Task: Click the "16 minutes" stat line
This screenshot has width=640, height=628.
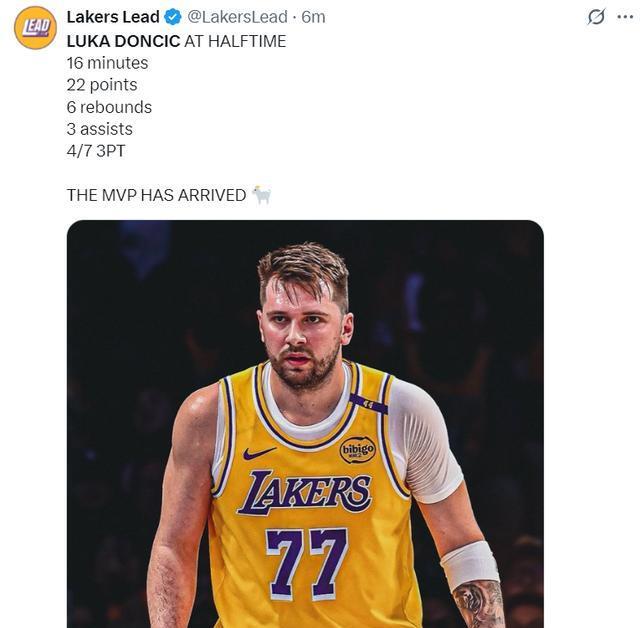Action: click(107, 63)
